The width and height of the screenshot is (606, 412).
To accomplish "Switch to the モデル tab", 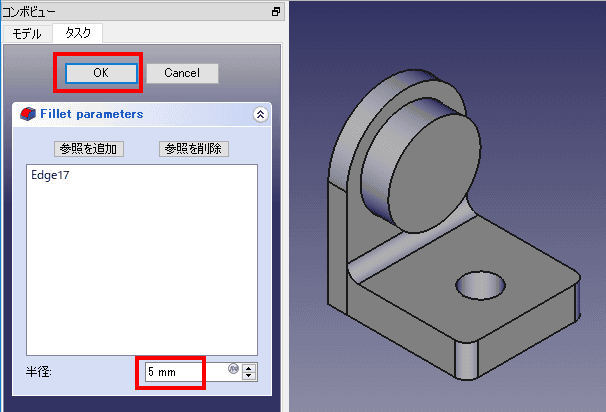I will click(27, 34).
